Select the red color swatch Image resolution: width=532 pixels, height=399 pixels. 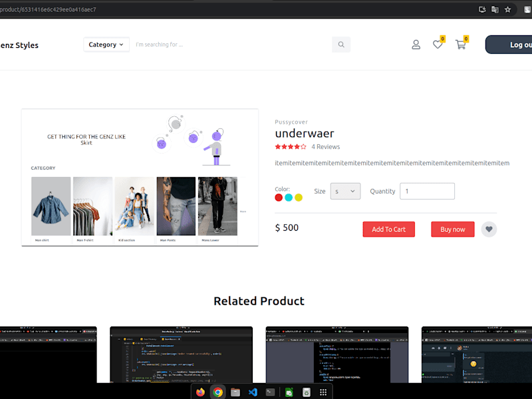[x=279, y=198]
